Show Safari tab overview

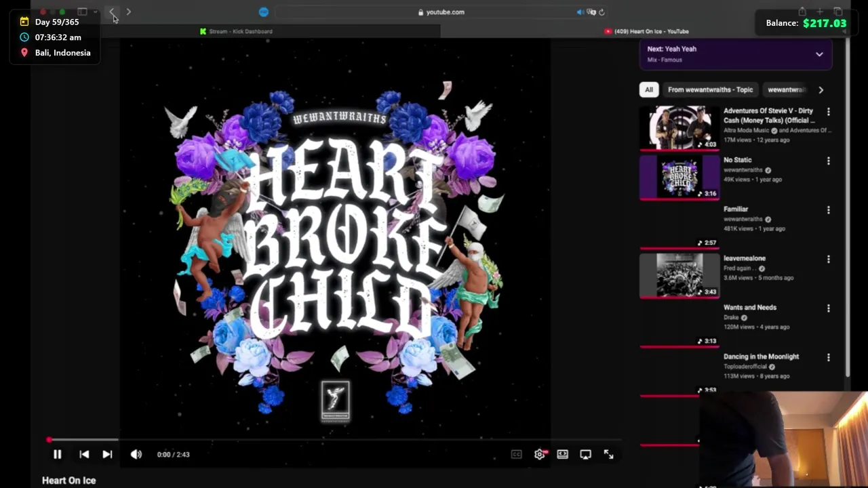tap(838, 12)
